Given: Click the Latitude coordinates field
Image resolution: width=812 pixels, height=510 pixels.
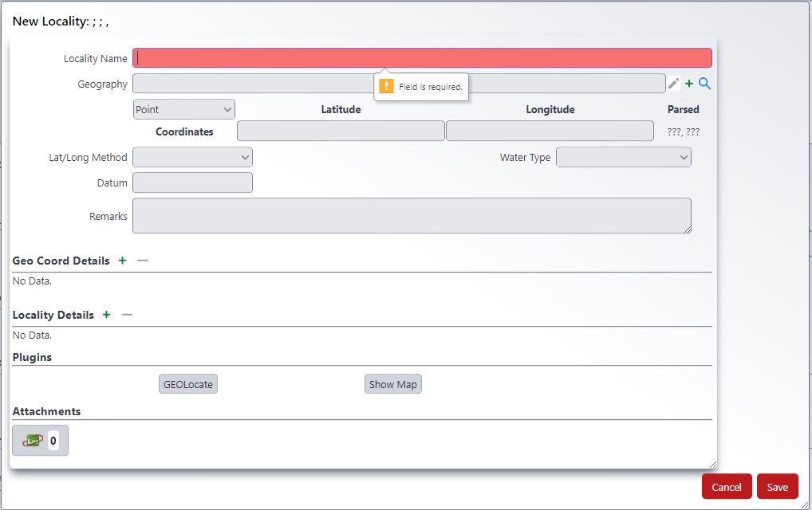Looking at the screenshot, I should coord(341,131).
